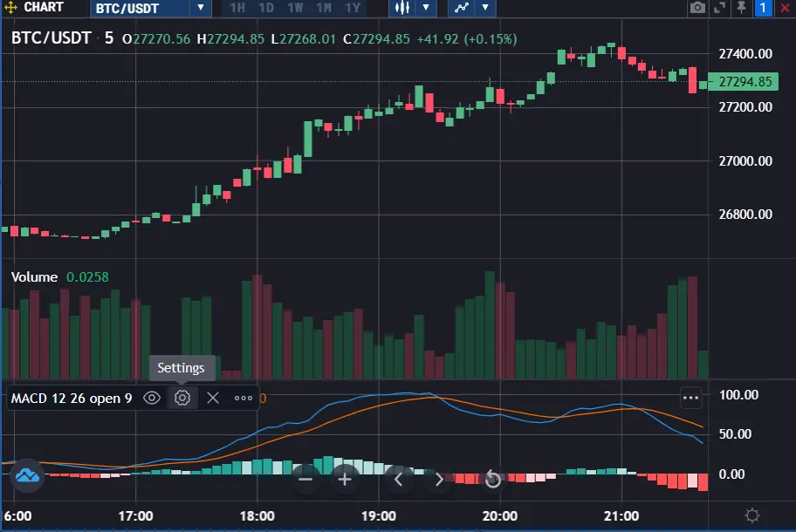Click the price change +41.92 (+0.15%)
The image size is (796, 532).
[467, 39]
